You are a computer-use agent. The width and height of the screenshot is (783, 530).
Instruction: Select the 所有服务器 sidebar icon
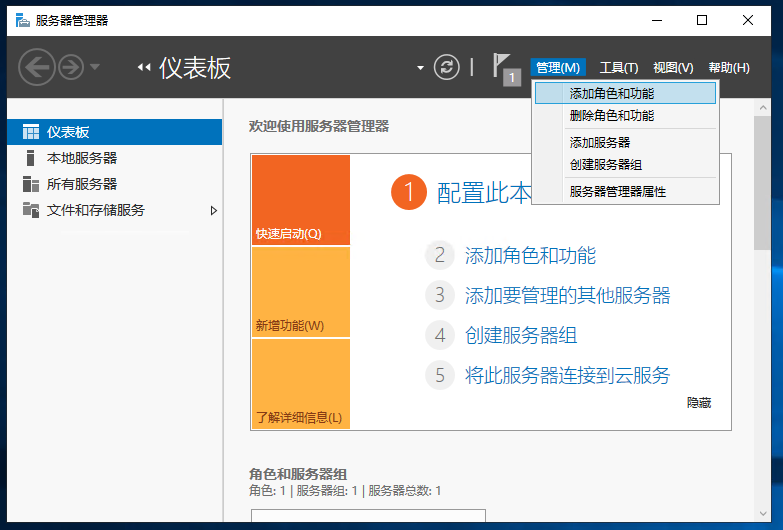pos(31,184)
